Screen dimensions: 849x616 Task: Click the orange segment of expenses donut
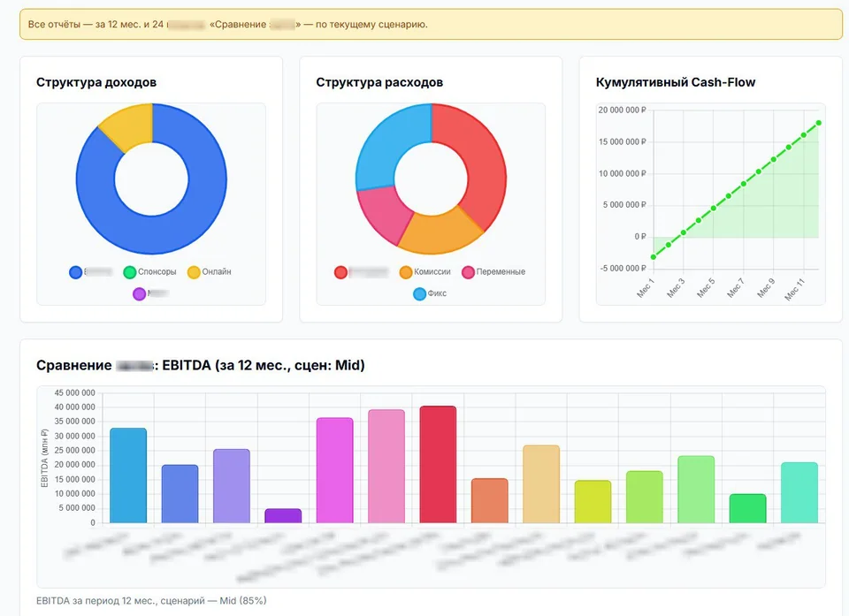[439, 234]
